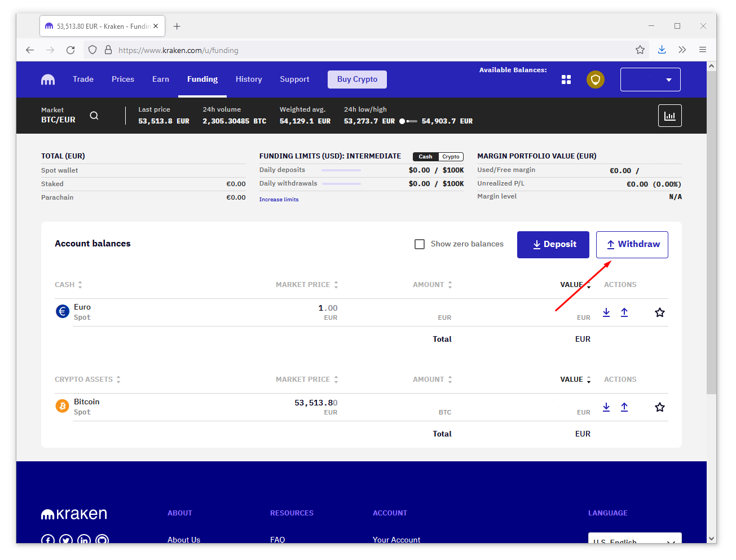Screen dimensions: 736x560
Task: Click the Daily withdrawals progress bar
Action: pyautogui.click(x=341, y=184)
